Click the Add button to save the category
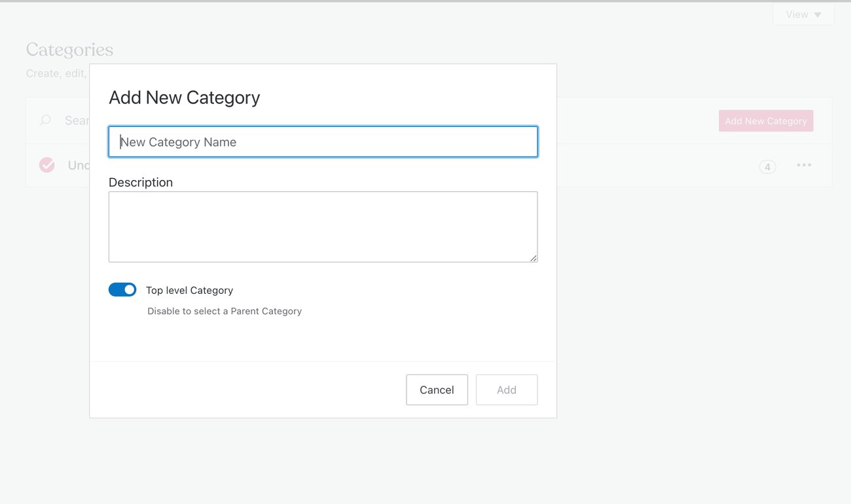Viewport: 851px width, 504px height. tap(507, 389)
